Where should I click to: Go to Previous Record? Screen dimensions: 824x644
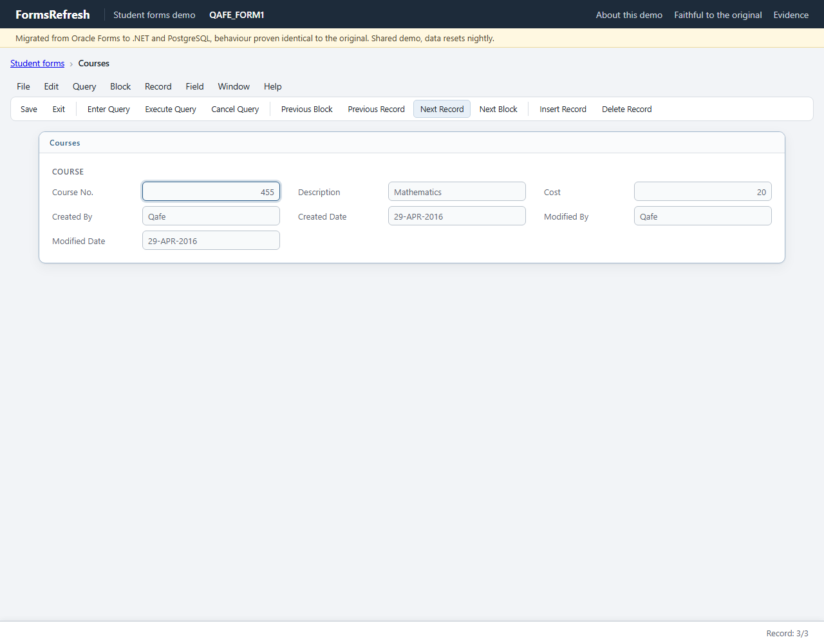pos(377,109)
